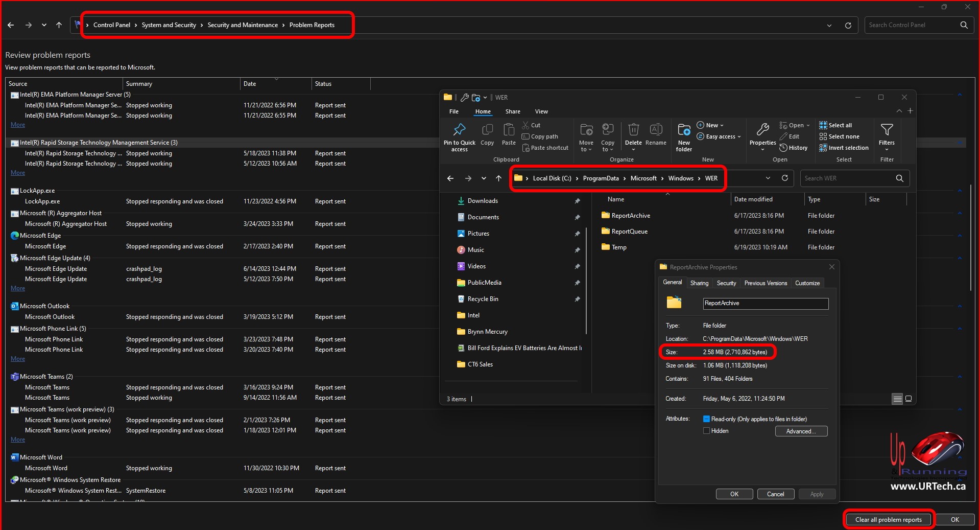Refresh the WER folder address bar

[x=785, y=178]
